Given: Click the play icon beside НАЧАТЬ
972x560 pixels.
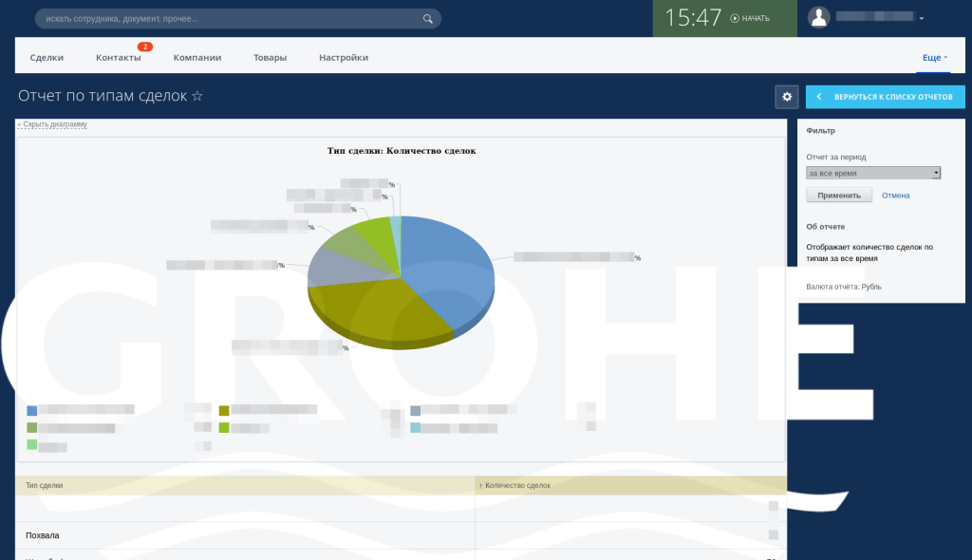Looking at the screenshot, I should click(x=735, y=19).
